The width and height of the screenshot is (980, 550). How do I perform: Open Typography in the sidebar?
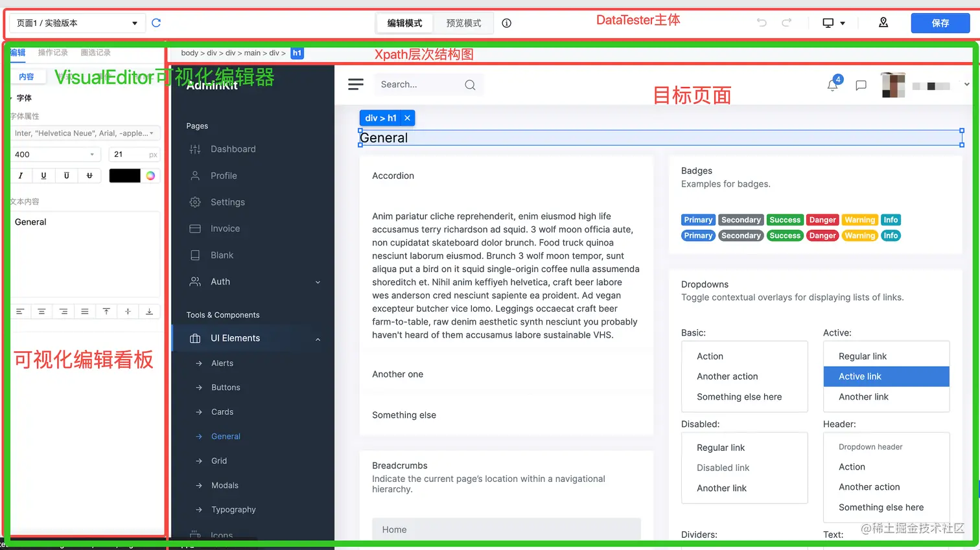tap(233, 510)
